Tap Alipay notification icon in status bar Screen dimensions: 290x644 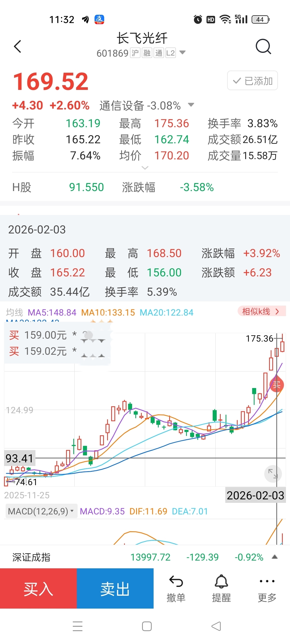point(99,20)
